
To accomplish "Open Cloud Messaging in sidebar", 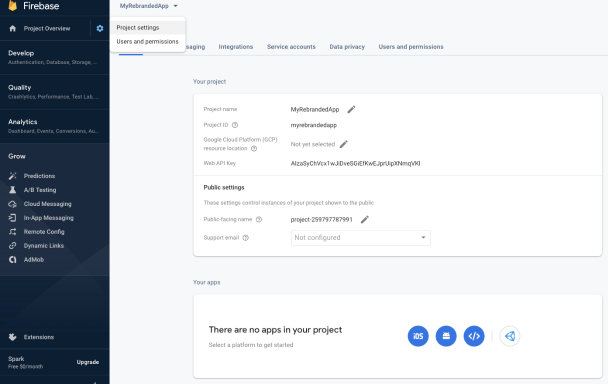I will point(47,204).
